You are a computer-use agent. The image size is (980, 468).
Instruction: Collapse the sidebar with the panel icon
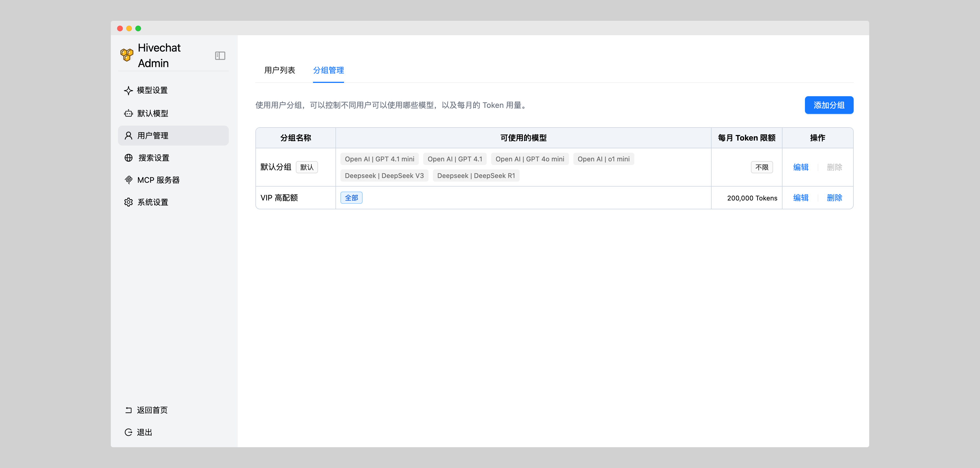(x=220, y=56)
